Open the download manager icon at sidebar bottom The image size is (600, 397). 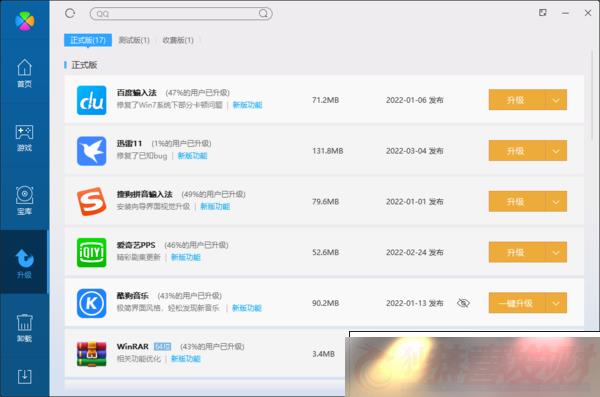(x=24, y=377)
